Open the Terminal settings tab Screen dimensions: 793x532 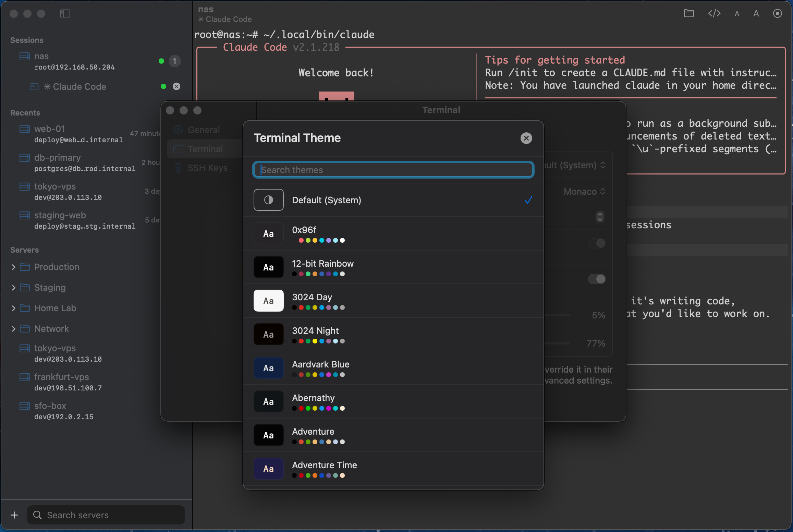(205, 149)
